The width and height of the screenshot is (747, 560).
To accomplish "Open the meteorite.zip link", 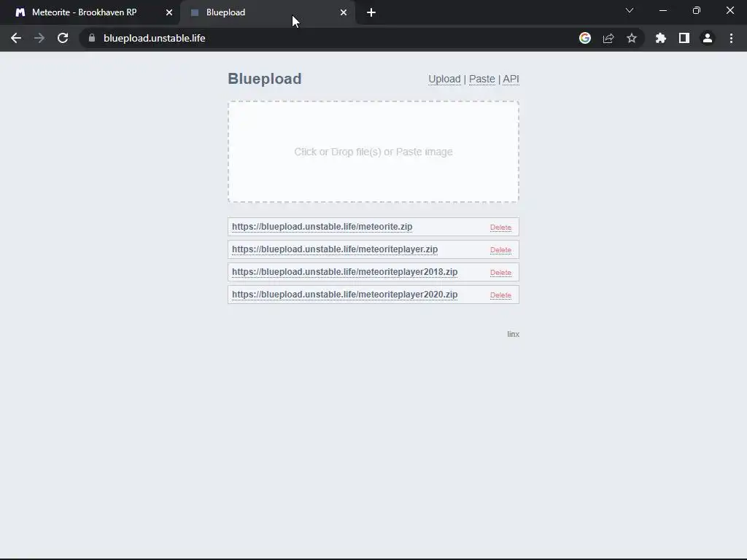I will [322, 227].
